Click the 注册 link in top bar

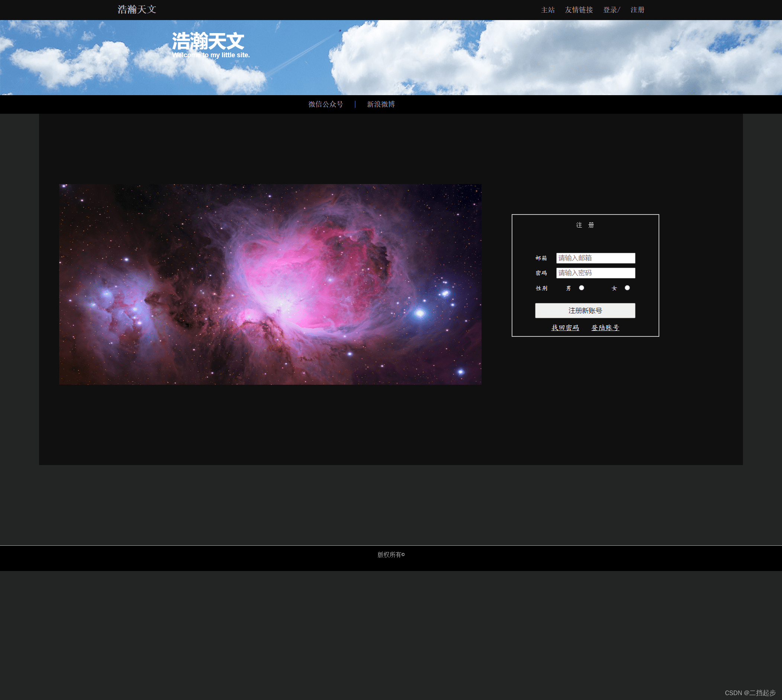point(637,10)
